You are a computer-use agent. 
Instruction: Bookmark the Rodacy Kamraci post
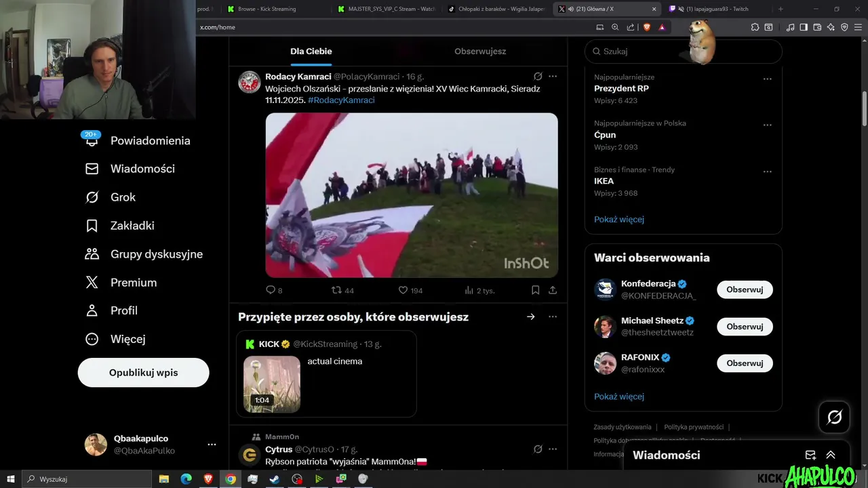(x=535, y=290)
